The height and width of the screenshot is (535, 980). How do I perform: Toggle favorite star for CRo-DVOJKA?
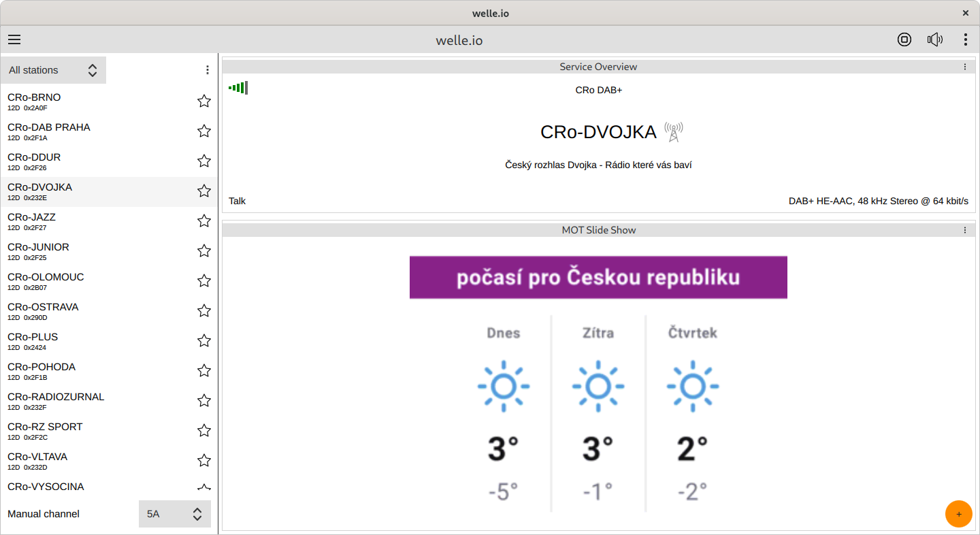204,191
